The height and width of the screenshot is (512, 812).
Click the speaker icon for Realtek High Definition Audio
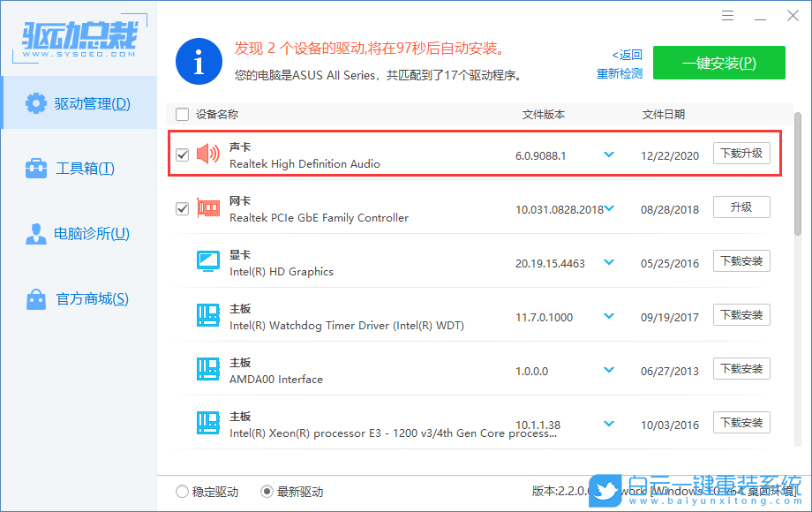[x=207, y=152]
